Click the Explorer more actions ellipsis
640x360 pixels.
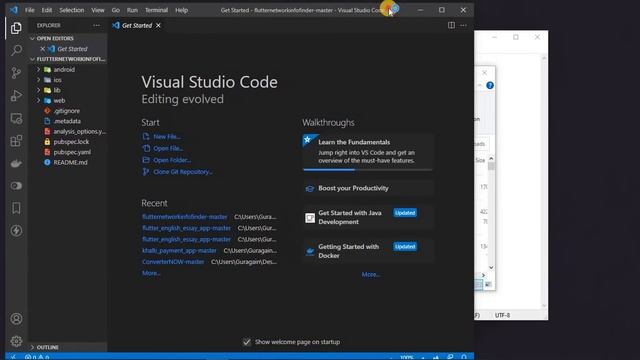(x=96, y=25)
